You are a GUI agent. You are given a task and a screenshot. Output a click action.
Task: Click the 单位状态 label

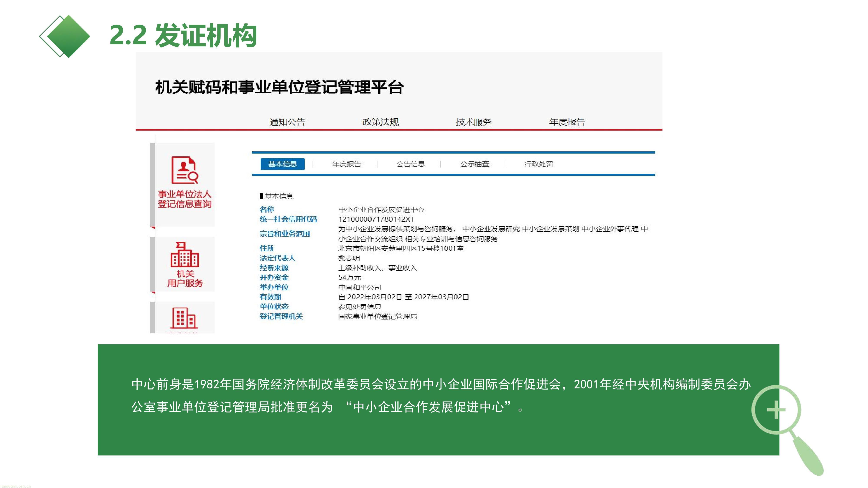tap(274, 306)
